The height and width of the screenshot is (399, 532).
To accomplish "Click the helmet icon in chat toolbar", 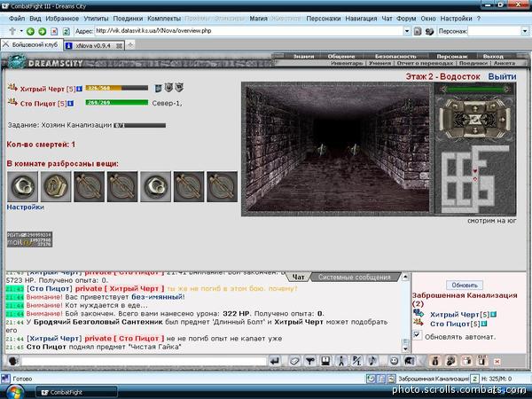I will (x=409, y=361).
